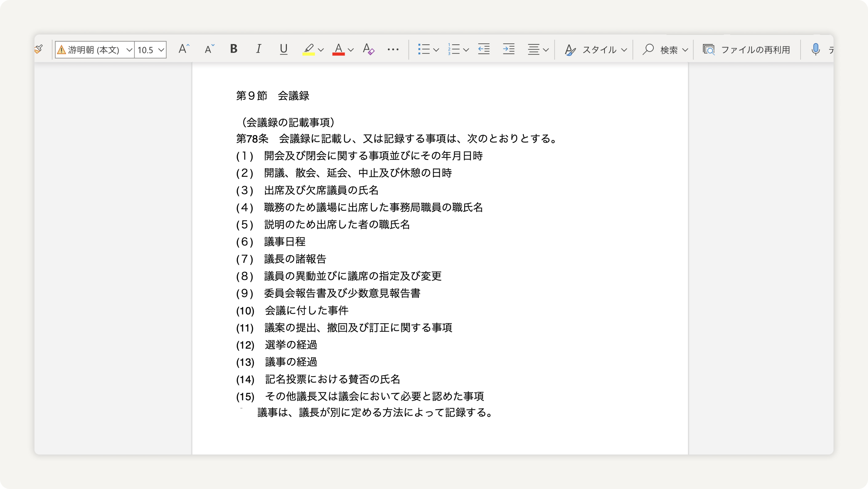The width and height of the screenshot is (868, 489).
Task: Increase the paragraph indent
Action: [x=508, y=49]
